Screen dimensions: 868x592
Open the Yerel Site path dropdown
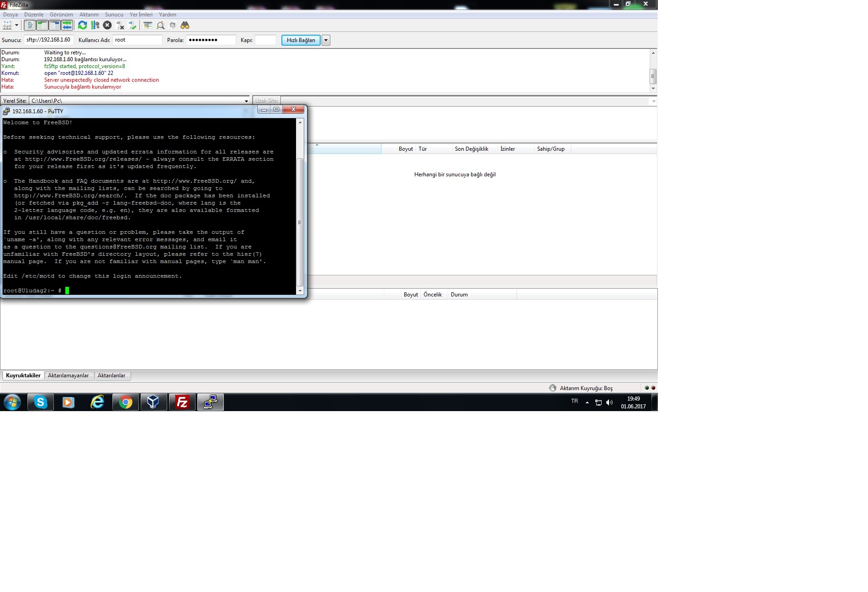[246, 101]
